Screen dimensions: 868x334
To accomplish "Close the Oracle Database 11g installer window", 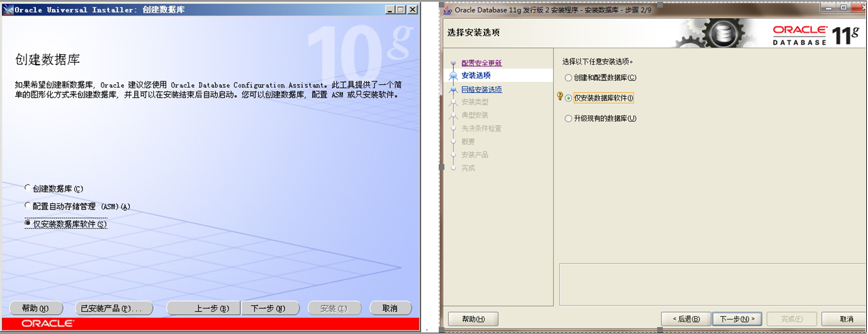I will click(x=859, y=8).
